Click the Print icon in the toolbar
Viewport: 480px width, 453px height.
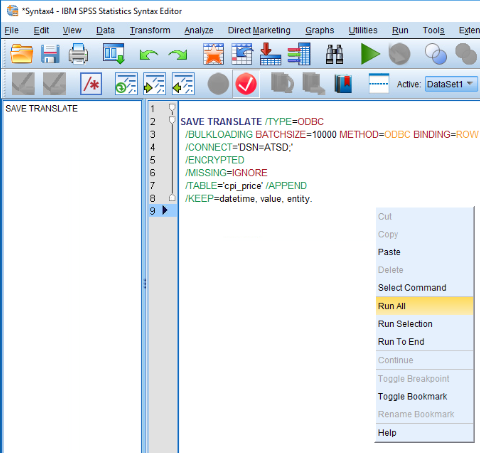point(78,54)
